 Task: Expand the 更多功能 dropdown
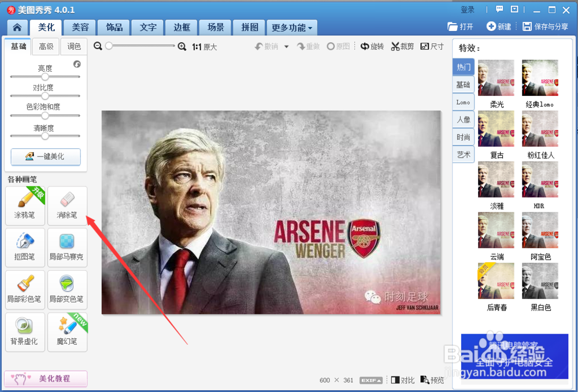[291, 28]
